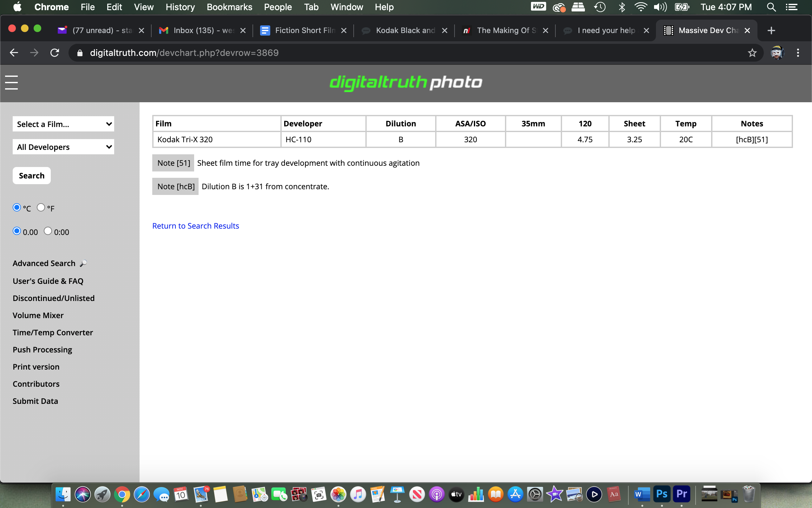The width and height of the screenshot is (812, 508).
Task: Open a new browser tab
Action: (771, 30)
